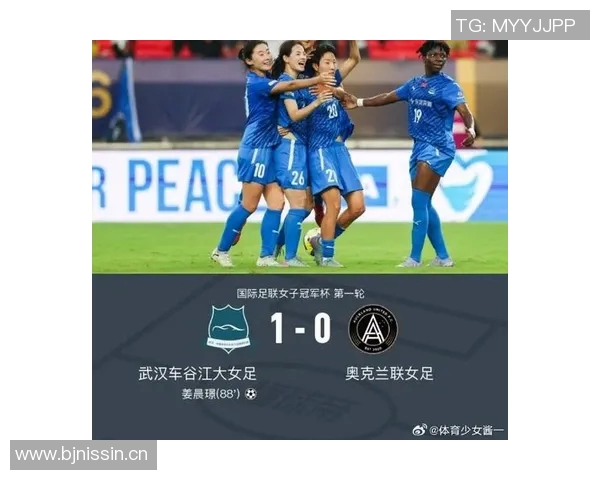Click the number 10 on player's shorts
The image size is (600, 480).
click(x=259, y=171)
